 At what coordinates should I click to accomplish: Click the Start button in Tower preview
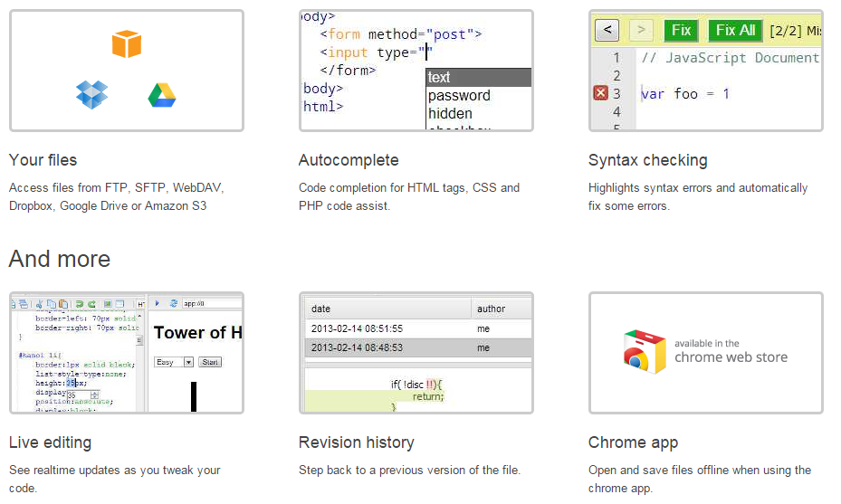coord(210,362)
